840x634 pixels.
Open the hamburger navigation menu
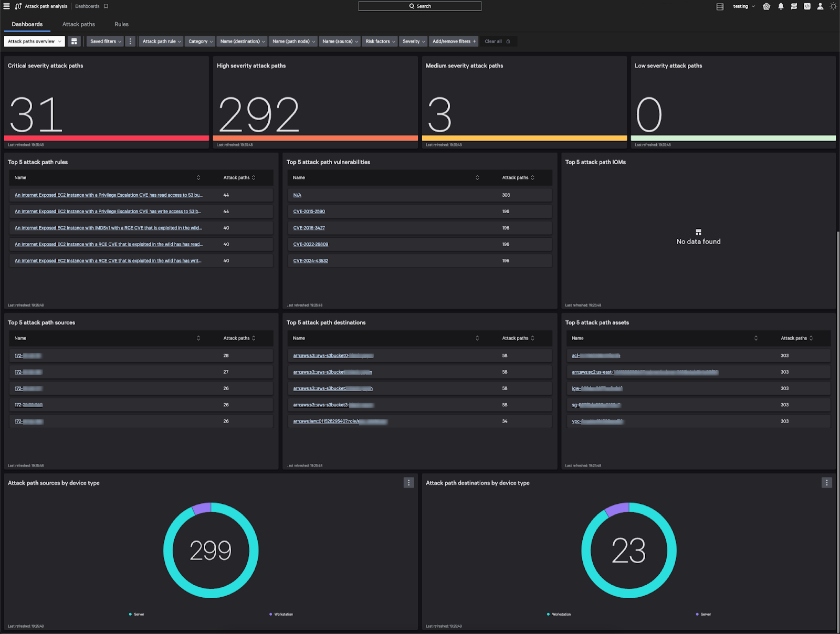click(7, 6)
